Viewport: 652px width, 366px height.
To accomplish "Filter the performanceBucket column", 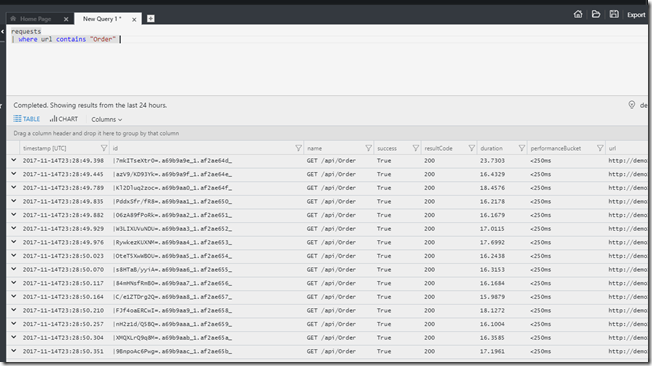I will coord(600,148).
